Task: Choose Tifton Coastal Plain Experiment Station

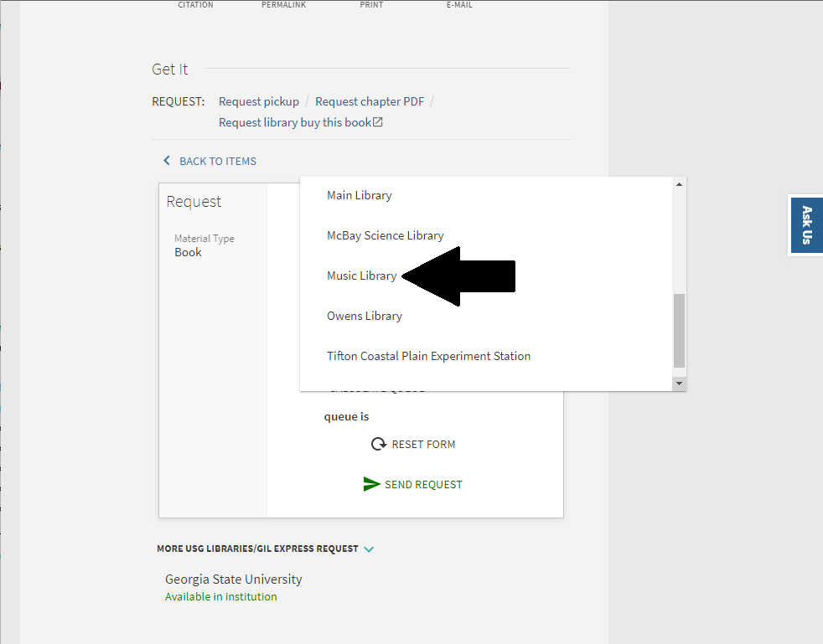Action: pos(428,356)
